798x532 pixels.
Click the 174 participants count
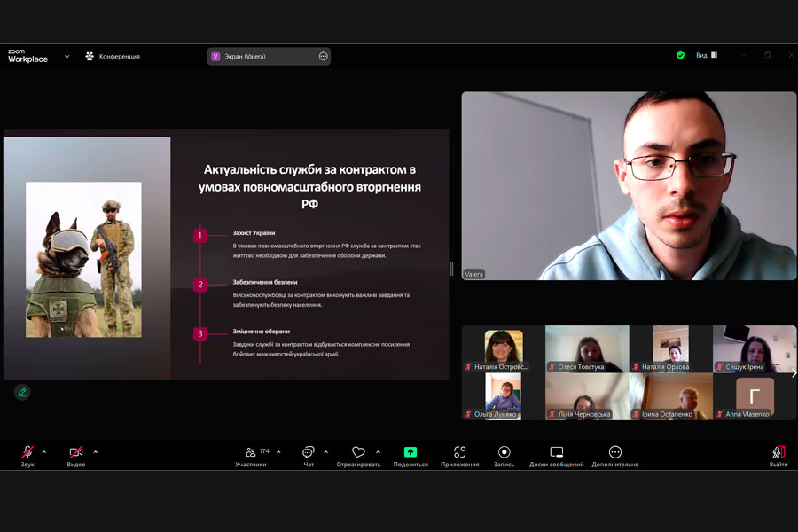[x=264, y=451]
